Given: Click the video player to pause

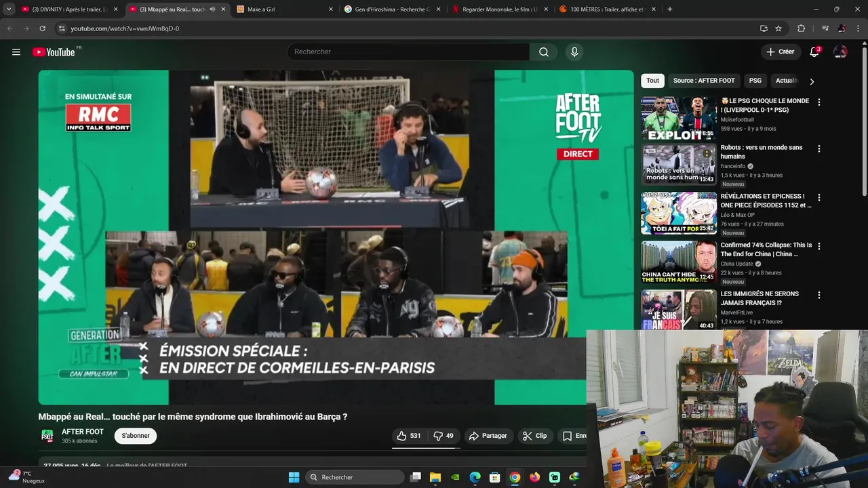Looking at the screenshot, I should 336,237.
